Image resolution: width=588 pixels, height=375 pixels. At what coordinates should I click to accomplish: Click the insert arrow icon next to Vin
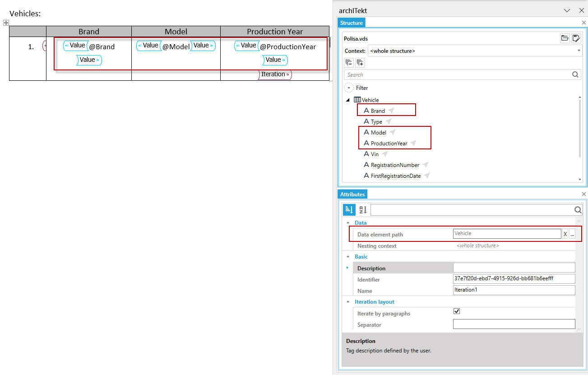[x=385, y=154]
